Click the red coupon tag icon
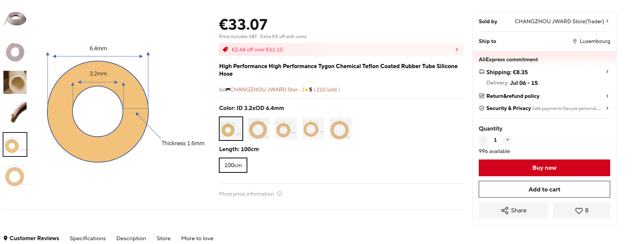Image resolution: width=644 pixels, height=244 pixels. coord(225,49)
